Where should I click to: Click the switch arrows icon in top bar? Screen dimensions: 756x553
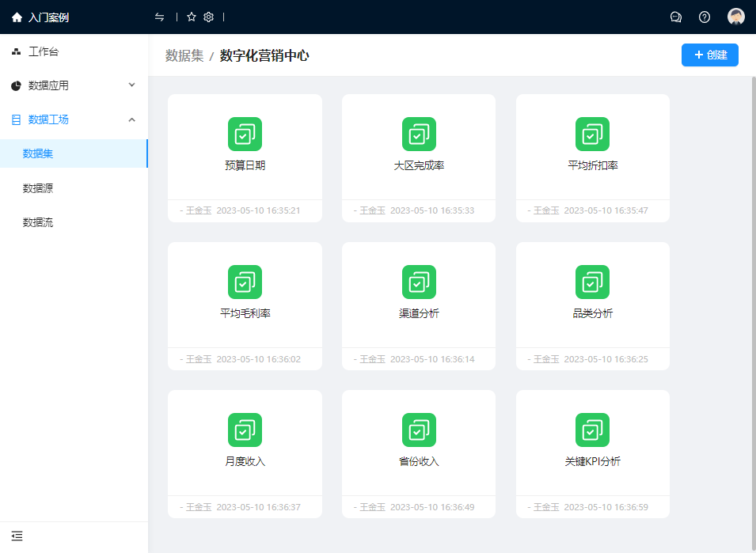(160, 17)
